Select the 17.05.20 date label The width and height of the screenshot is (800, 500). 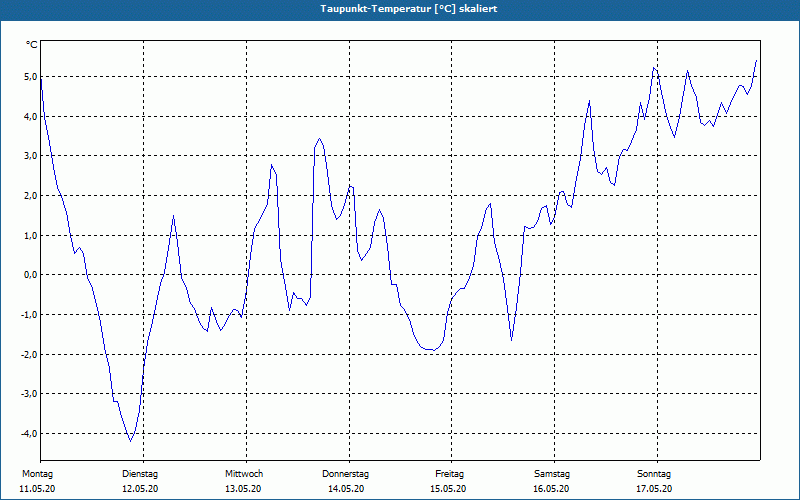point(654,489)
